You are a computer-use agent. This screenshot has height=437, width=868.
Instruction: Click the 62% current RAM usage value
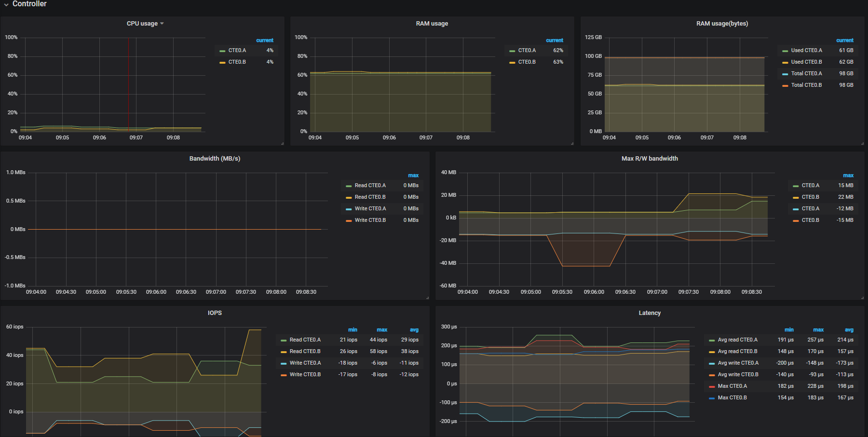click(x=558, y=51)
